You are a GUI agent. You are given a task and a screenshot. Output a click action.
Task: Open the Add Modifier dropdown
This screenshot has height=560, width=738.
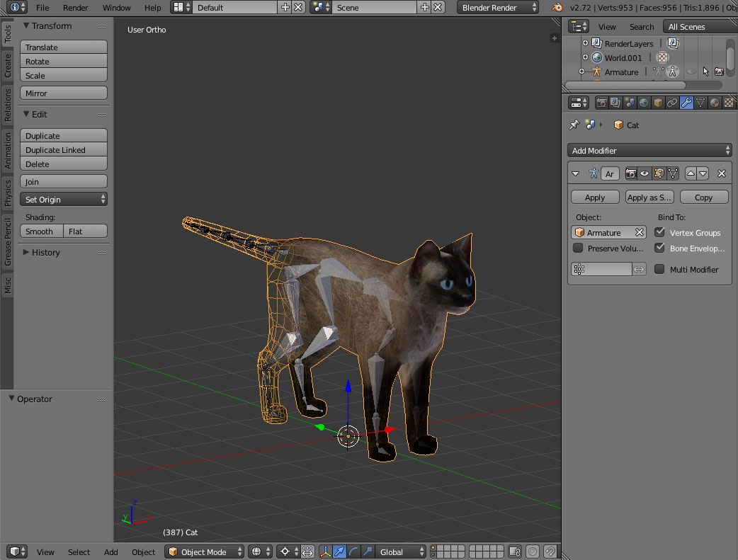649,150
